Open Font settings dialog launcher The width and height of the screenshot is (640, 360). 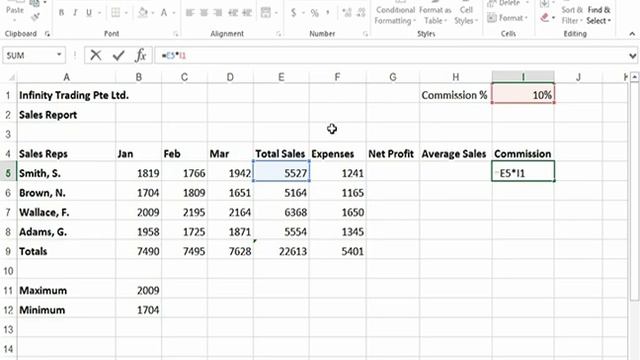176,34
